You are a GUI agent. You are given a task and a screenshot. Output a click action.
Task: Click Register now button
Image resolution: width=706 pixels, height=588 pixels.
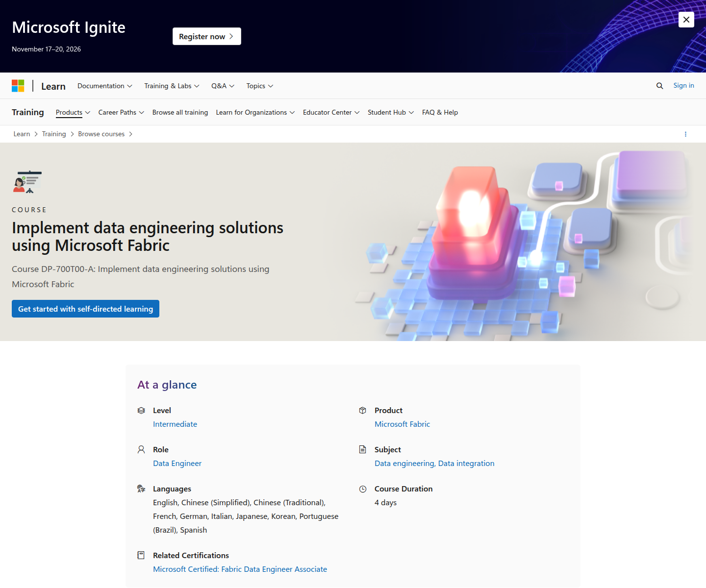tap(207, 36)
